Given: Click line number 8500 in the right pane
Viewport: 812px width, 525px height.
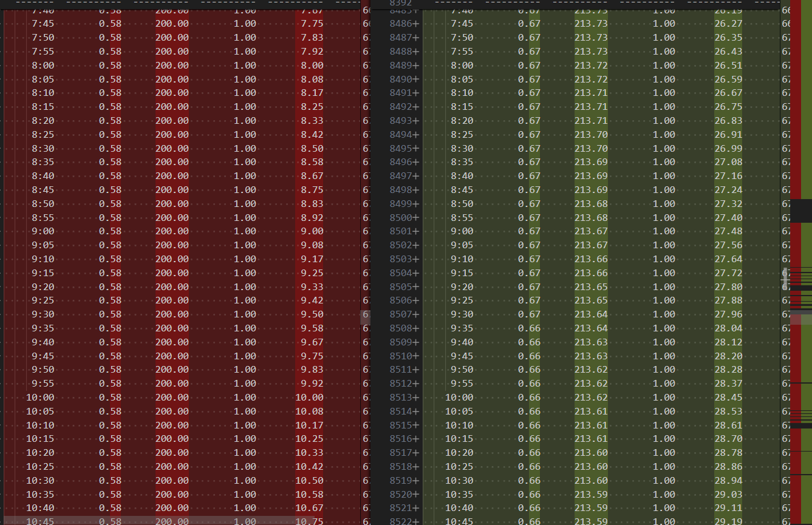Looking at the screenshot, I should [x=401, y=217].
